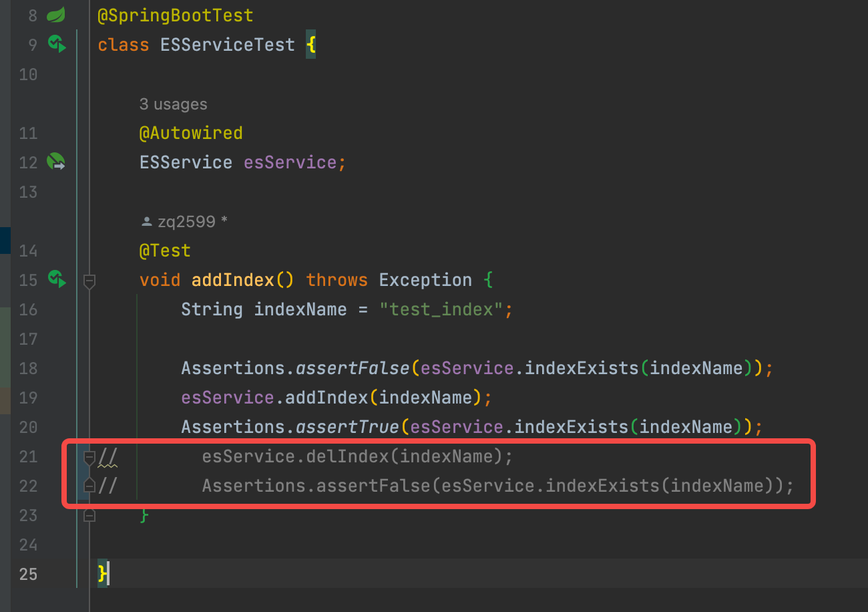Run the addIndex test from the gutter

(57, 280)
